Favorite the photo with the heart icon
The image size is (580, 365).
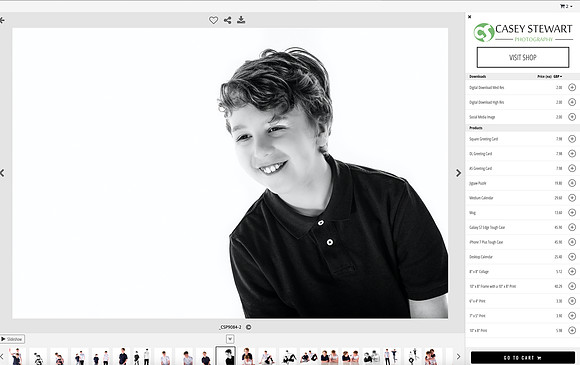tap(213, 20)
